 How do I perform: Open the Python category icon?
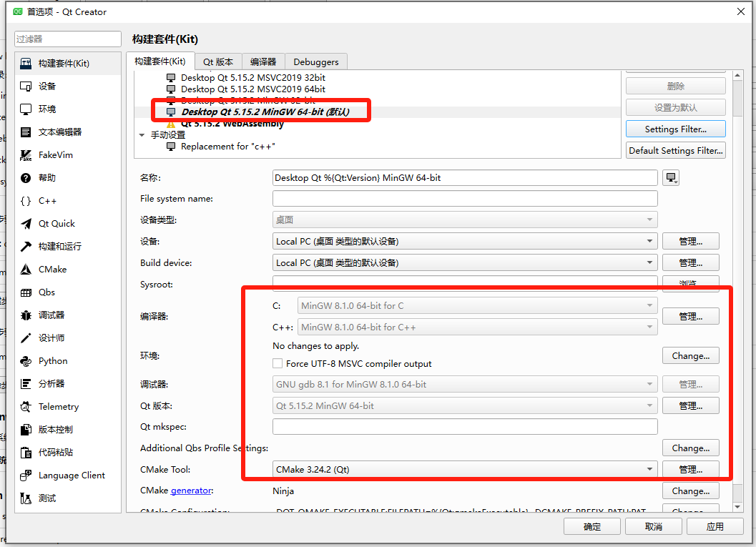tap(26, 361)
